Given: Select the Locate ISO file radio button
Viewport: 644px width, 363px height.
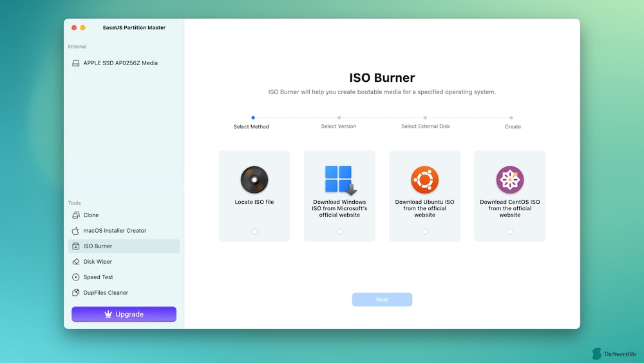Looking at the screenshot, I should [254, 231].
